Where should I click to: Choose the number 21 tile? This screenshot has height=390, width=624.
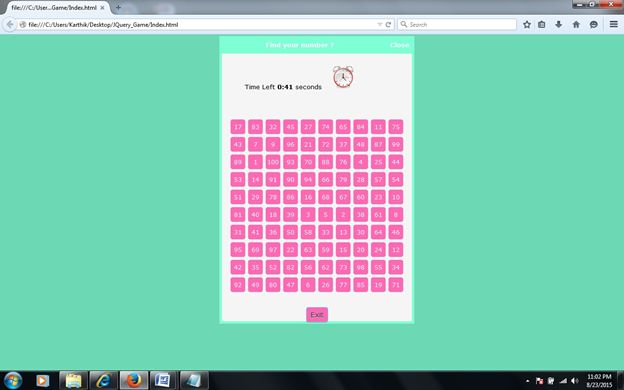308,144
